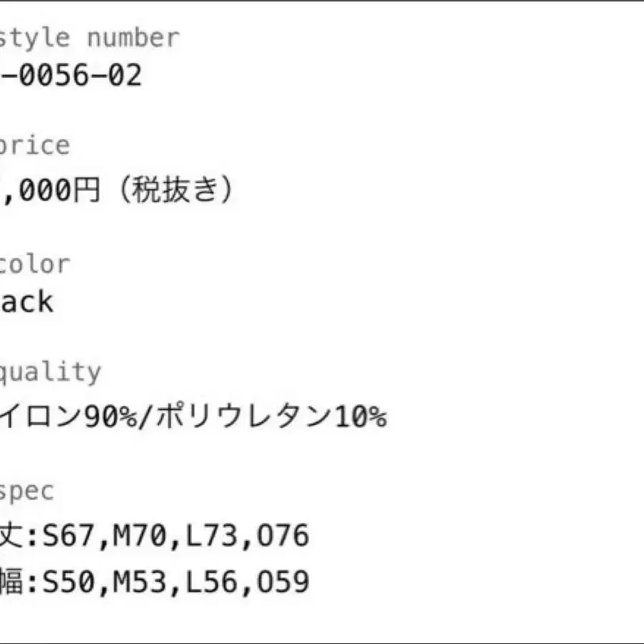
Task: Select the black color value text
Action: (26, 301)
